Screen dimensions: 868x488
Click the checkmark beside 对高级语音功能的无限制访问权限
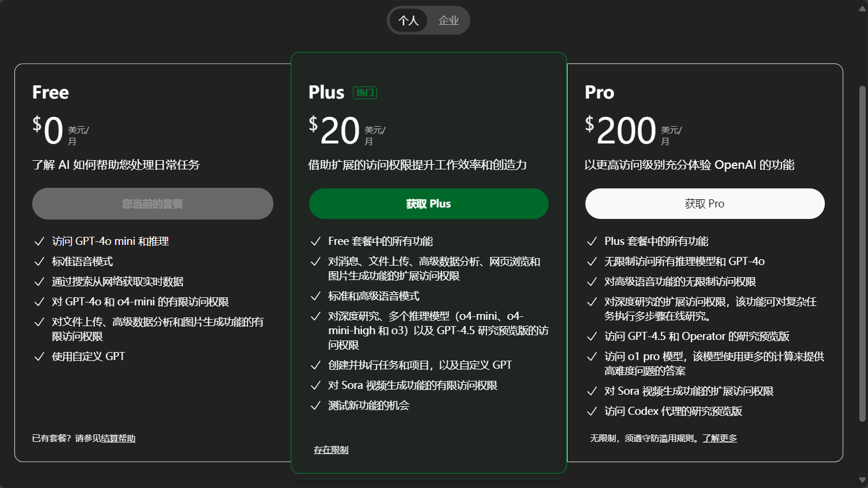pyautogui.click(x=592, y=282)
